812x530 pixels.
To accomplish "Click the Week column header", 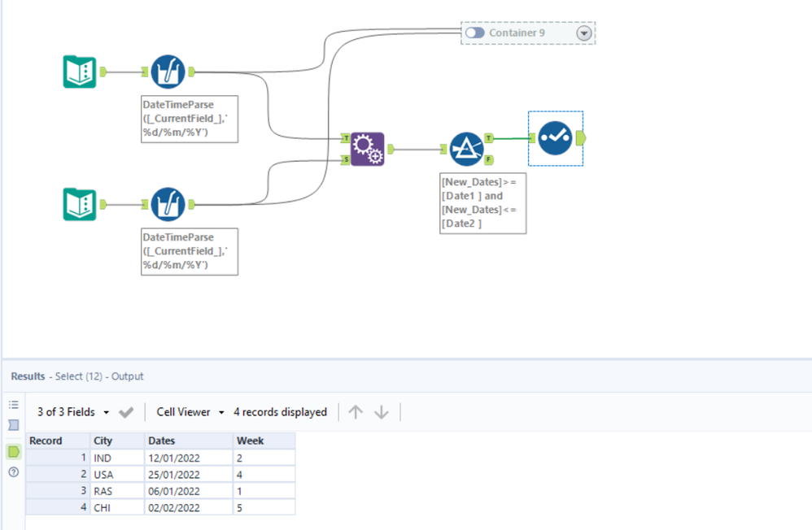I will [264, 441].
